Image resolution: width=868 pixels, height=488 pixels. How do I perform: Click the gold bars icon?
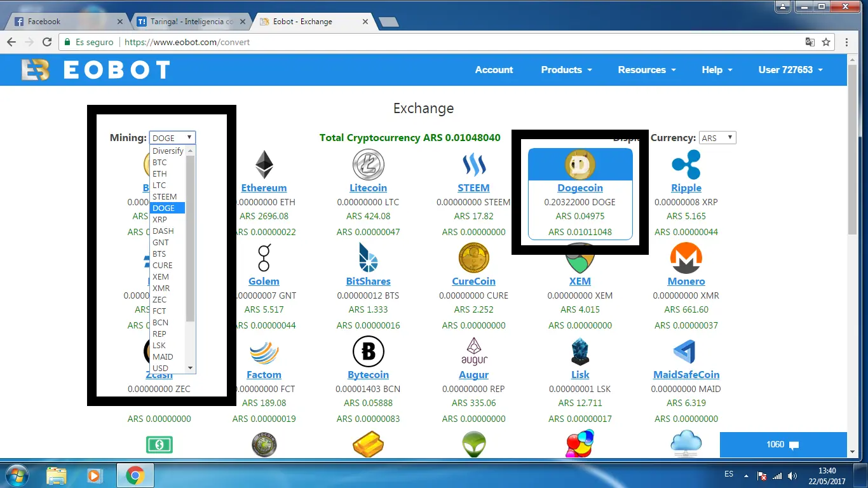369,444
